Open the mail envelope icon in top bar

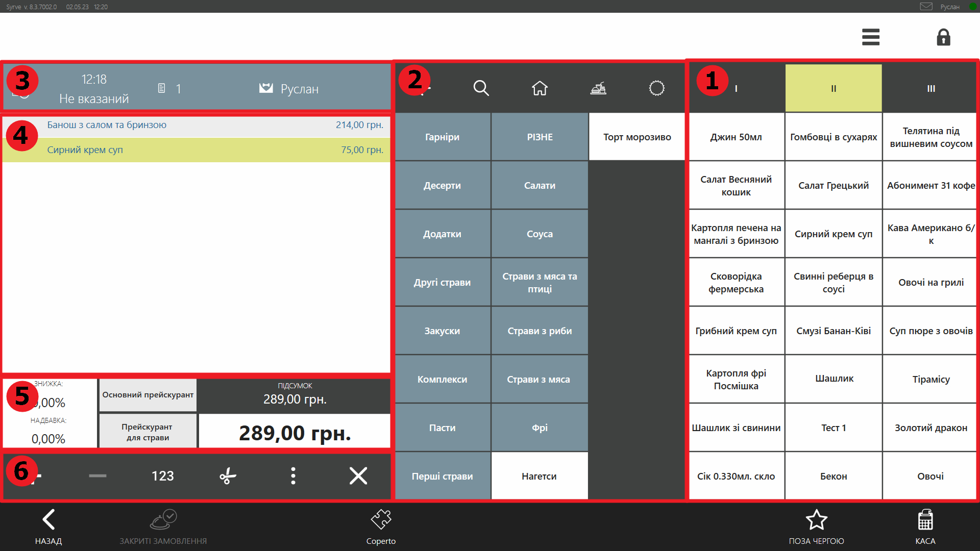click(x=926, y=7)
